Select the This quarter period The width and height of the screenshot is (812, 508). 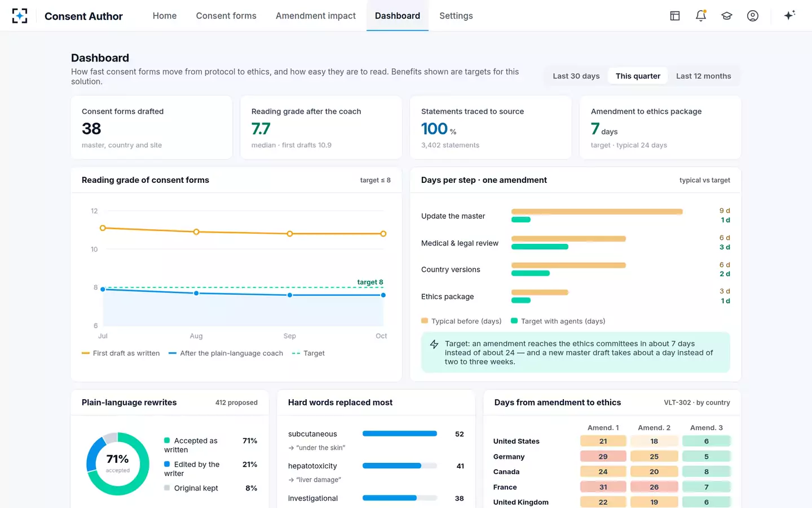[638, 76]
